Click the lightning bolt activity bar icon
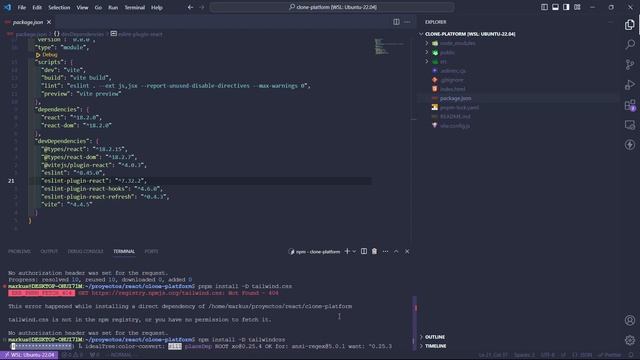The image size is (640, 360). coord(629,144)
